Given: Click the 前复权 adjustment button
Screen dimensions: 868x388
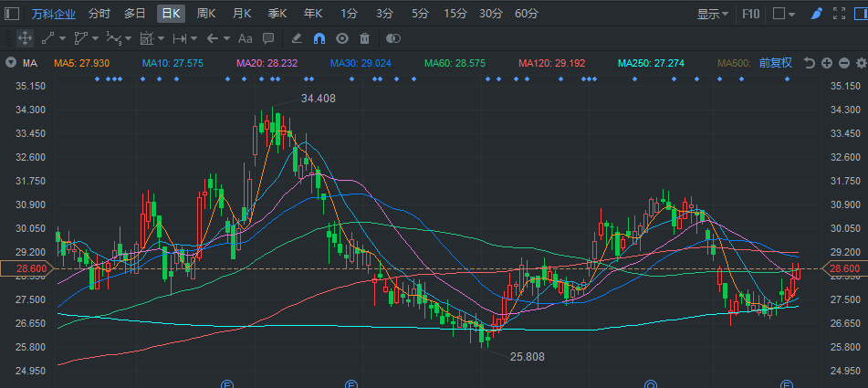Looking at the screenshot, I should coord(776,63).
